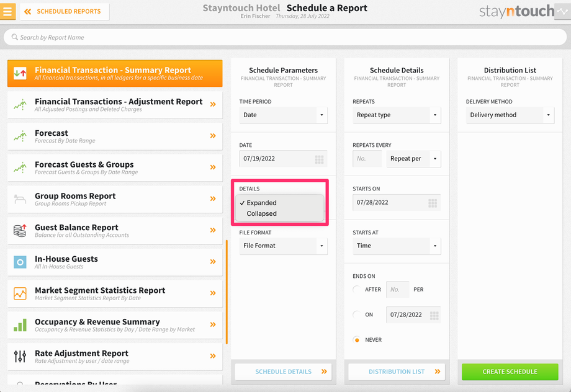571x392 pixels.
Task: Select the NEVER radio button
Action: point(357,340)
